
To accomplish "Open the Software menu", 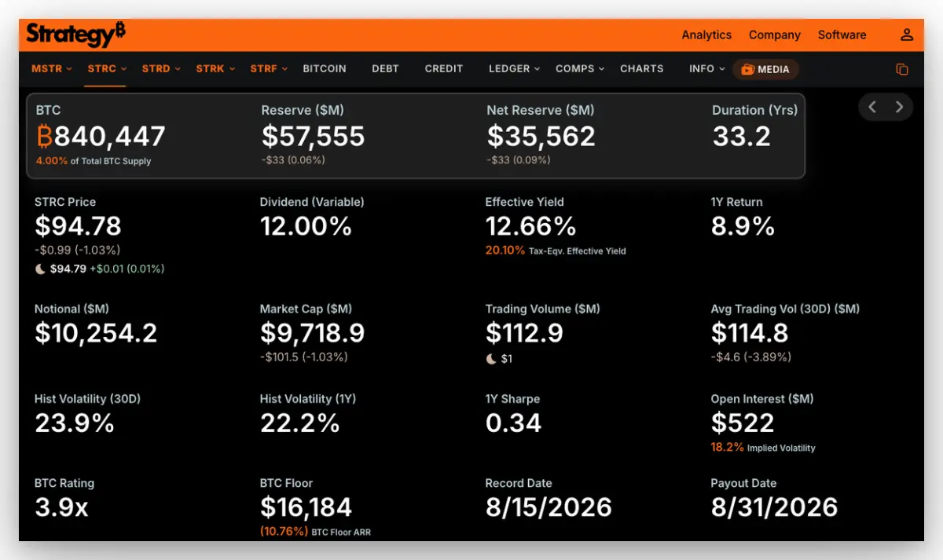I will point(842,35).
